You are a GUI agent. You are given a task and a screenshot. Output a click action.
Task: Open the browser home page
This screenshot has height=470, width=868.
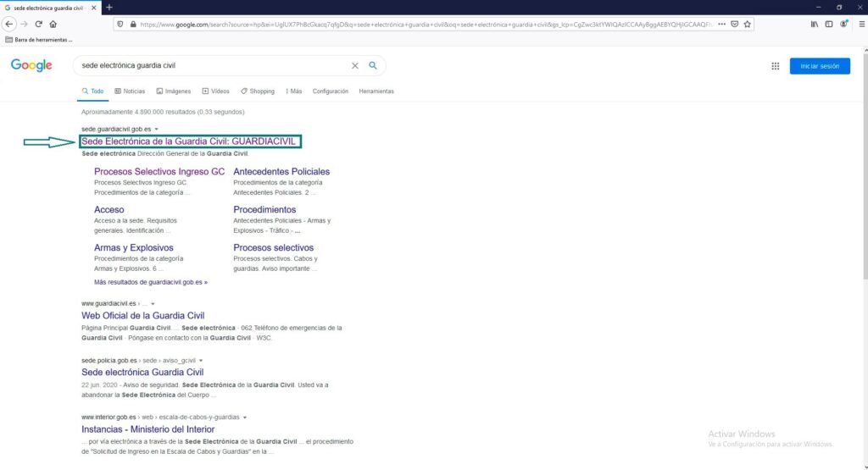pyautogui.click(x=53, y=24)
